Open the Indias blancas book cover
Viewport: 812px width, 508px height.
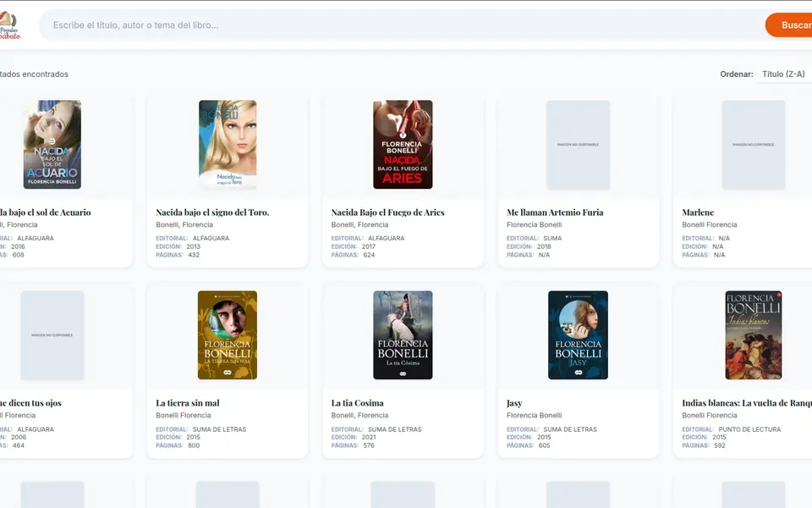754,335
